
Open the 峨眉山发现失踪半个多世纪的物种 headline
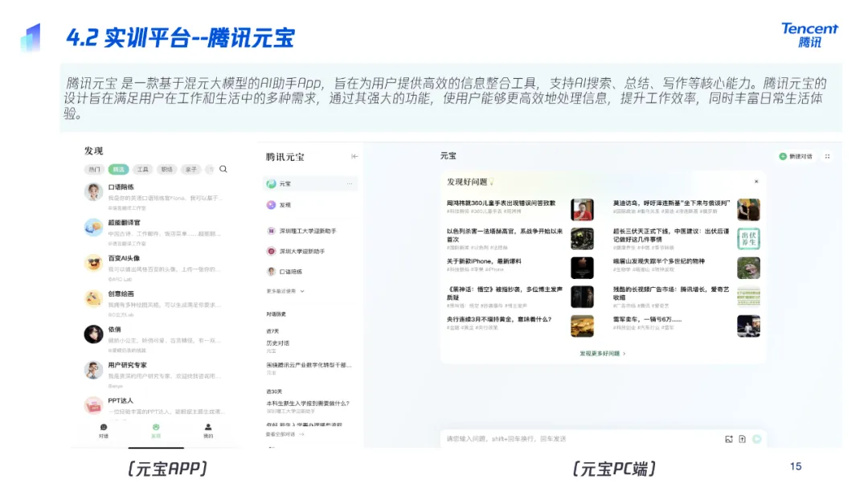click(659, 261)
